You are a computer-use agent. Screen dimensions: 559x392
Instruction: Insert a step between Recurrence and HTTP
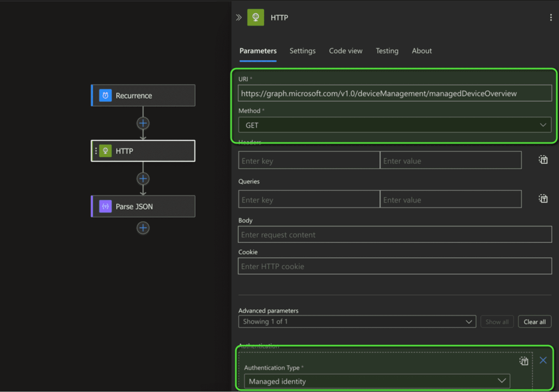[x=142, y=123]
